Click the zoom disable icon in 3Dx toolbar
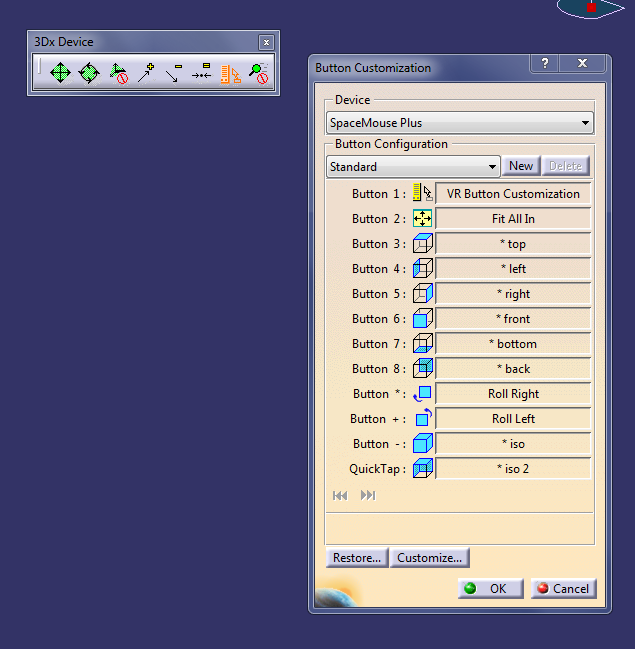Image resolution: width=635 pixels, height=649 pixels. [x=259, y=73]
